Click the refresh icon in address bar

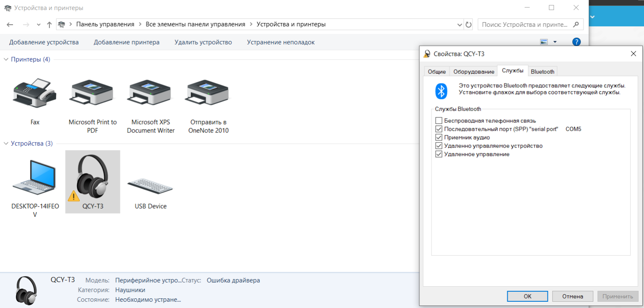tap(469, 24)
